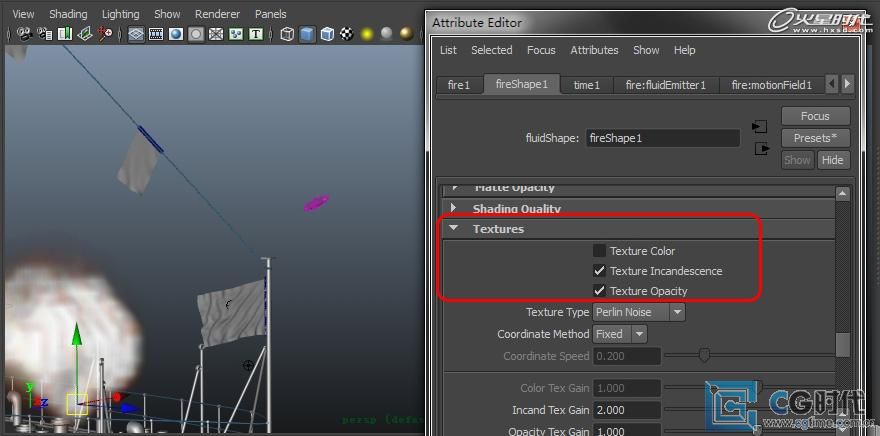Image resolution: width=880 pixels, height=436 pixels.
Task: Click the Coordinate Speed slider handle
Action: coord(704,355)
